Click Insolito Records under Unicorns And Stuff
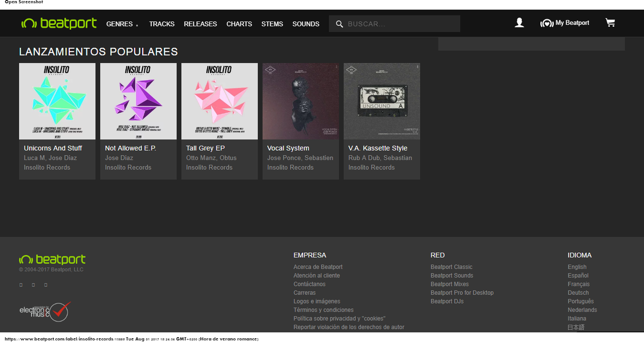644x342 pixels. [47, 168]
